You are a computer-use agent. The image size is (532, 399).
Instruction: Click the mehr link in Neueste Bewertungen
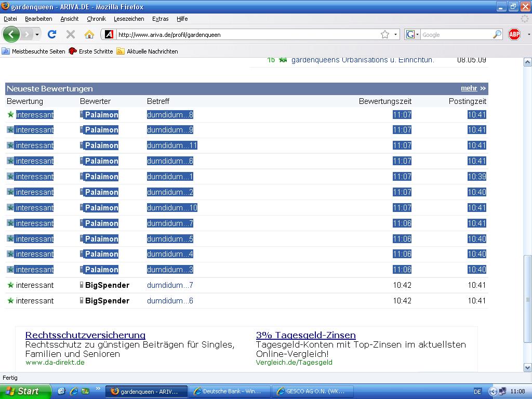click(x=469, y=88)
